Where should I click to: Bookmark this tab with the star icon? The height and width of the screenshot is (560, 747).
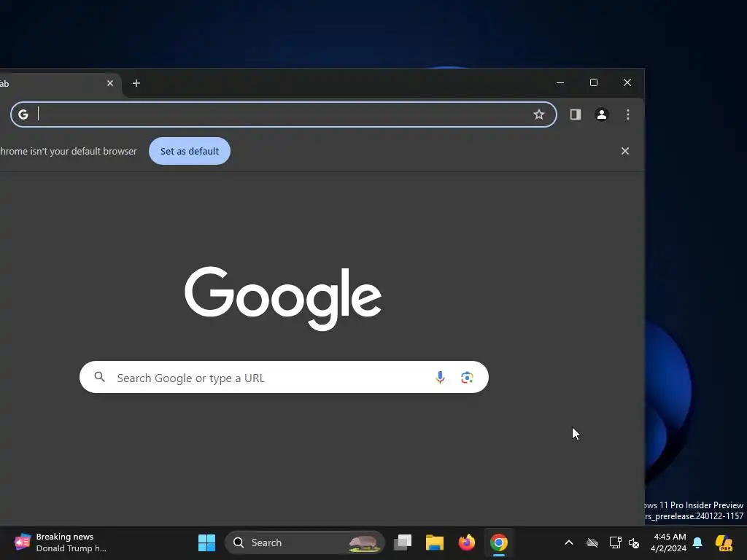539,114
